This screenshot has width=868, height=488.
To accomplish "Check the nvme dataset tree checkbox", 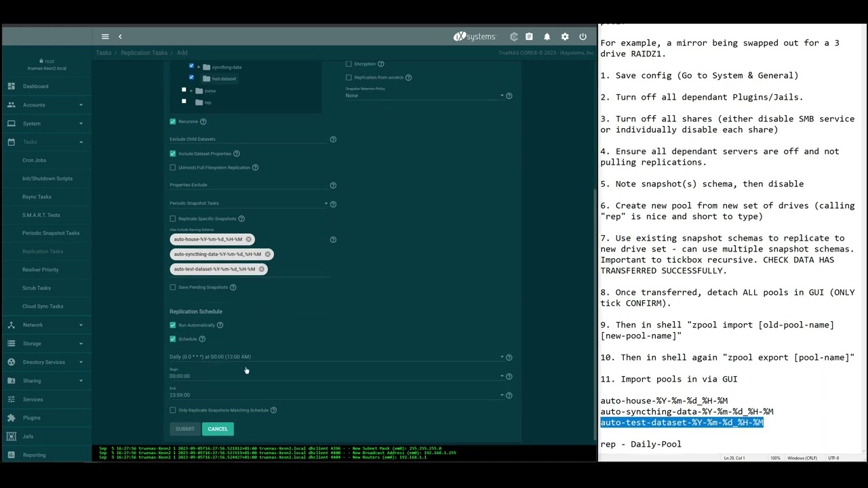I will 184,89.
